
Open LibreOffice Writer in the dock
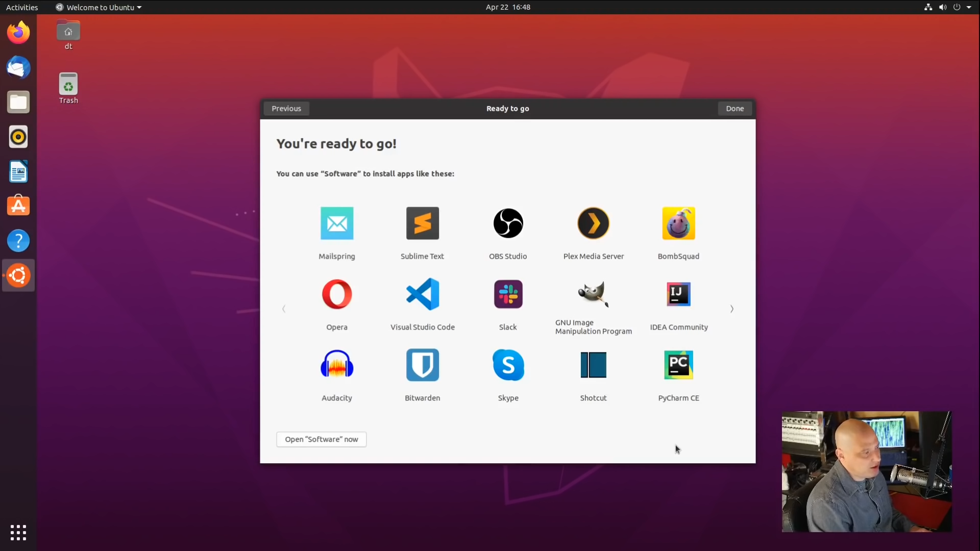click(18, 171)
